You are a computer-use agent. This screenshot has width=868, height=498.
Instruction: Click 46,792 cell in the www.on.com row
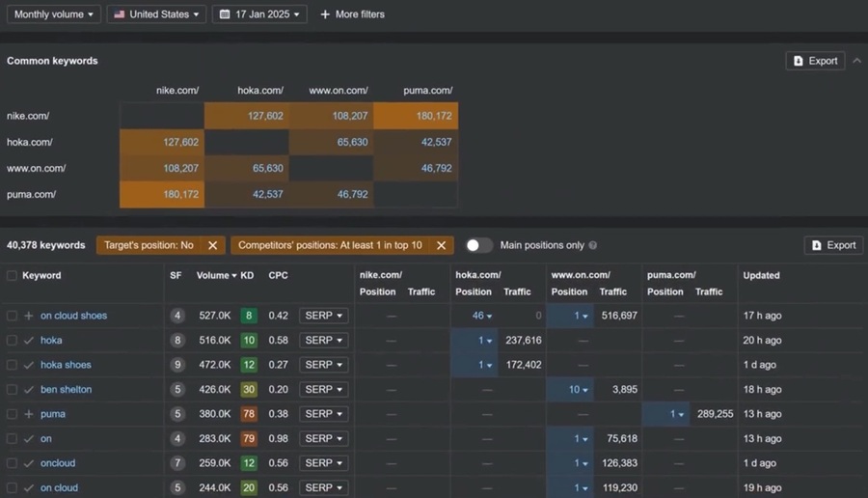416,168
